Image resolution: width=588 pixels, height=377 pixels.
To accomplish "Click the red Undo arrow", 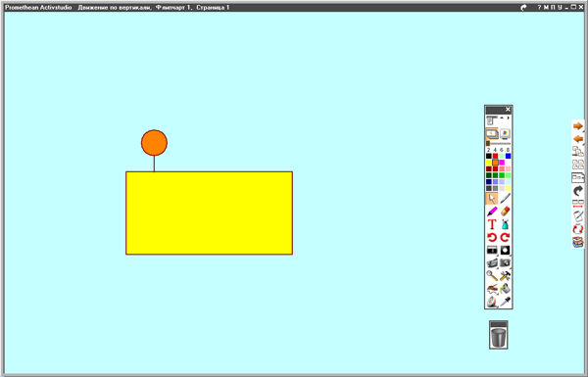I will (x=492, y=237).
